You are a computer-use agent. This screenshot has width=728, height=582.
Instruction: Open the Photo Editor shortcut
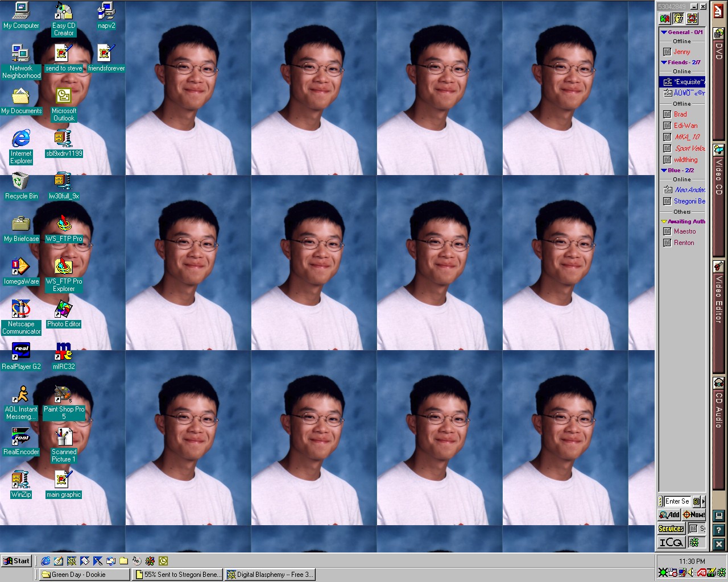pos(64,314)
